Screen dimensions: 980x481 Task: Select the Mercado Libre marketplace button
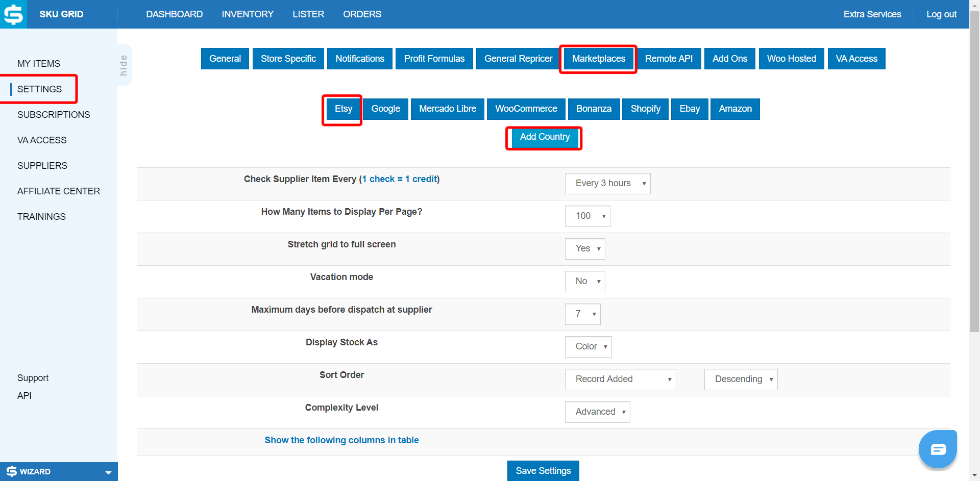coord(448,109)
